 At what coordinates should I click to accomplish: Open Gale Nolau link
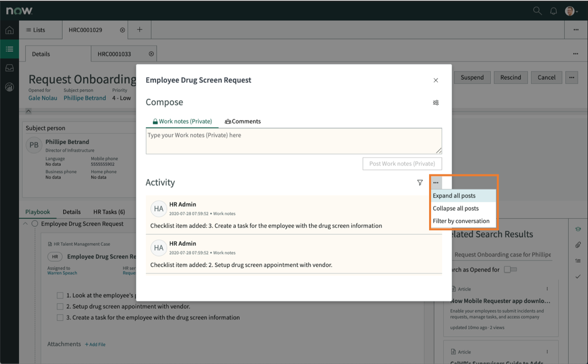43,98
